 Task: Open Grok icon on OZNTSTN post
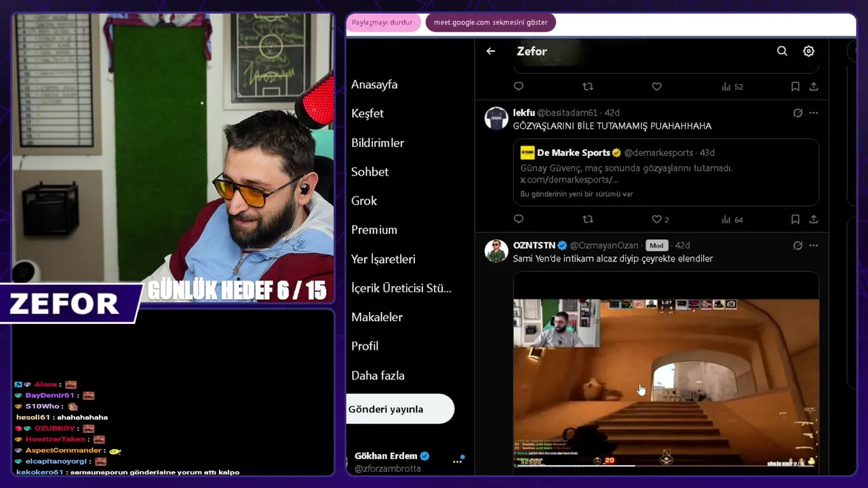(797, 245)
